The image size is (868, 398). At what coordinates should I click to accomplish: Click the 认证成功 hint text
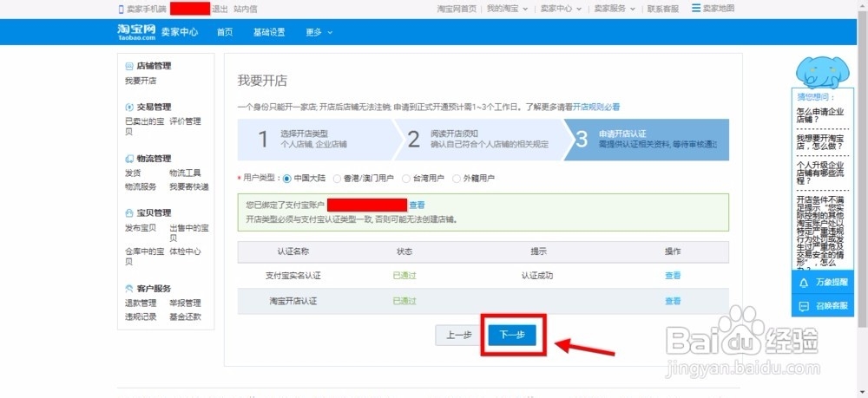[x=537, y=276]
